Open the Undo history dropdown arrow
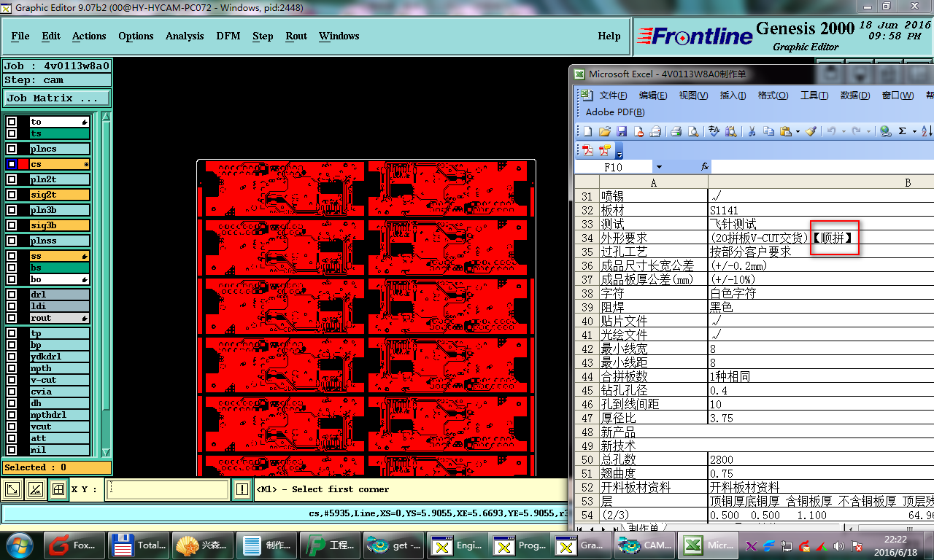 tap(844, 132)
